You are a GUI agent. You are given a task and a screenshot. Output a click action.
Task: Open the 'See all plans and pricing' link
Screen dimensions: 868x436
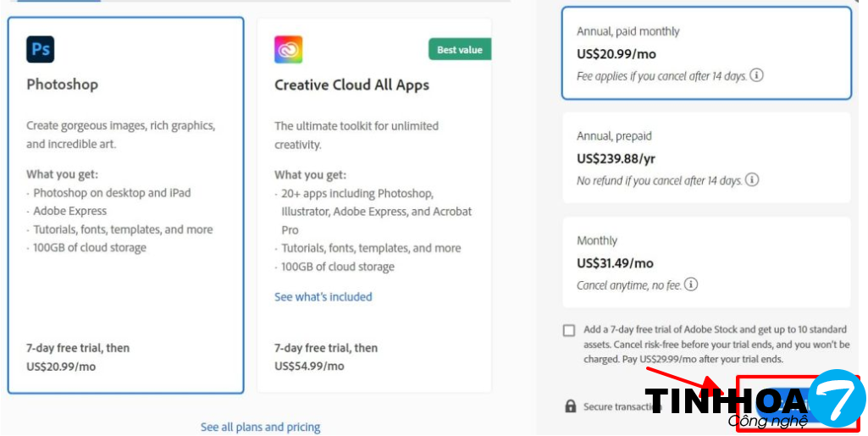coord(260,428)
